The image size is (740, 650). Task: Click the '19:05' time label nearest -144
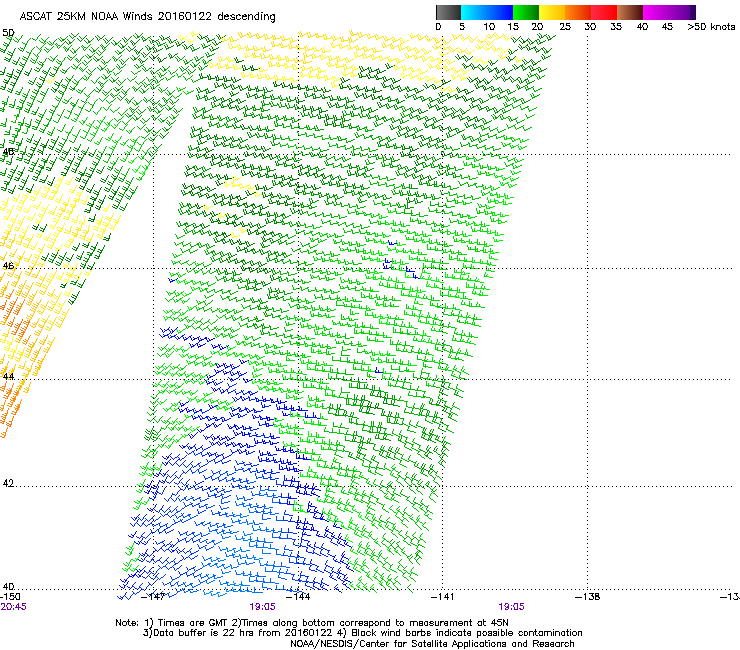(x=262, y=607)
